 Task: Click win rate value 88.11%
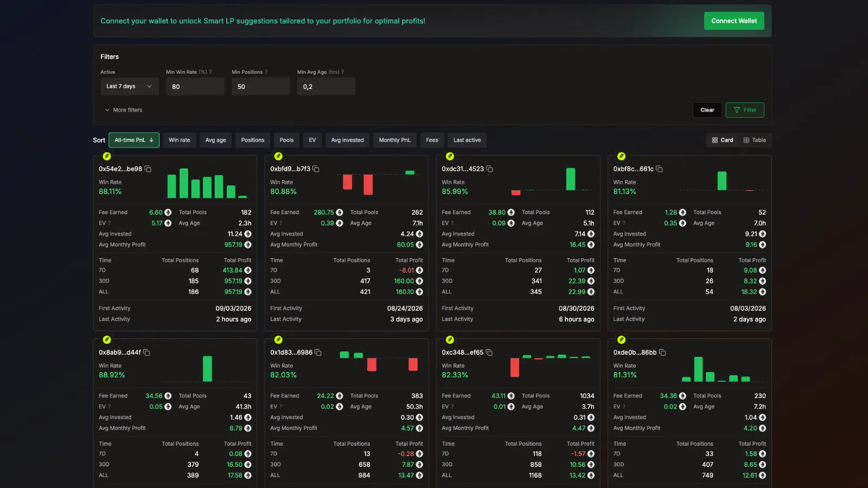click(110, 192)
